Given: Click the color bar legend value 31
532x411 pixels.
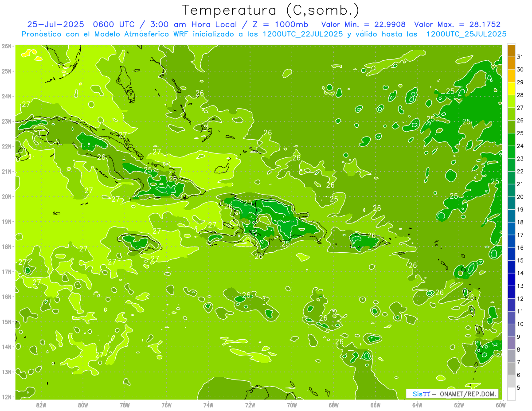Looking at the screenshot, I should click(x=520, y=57).
